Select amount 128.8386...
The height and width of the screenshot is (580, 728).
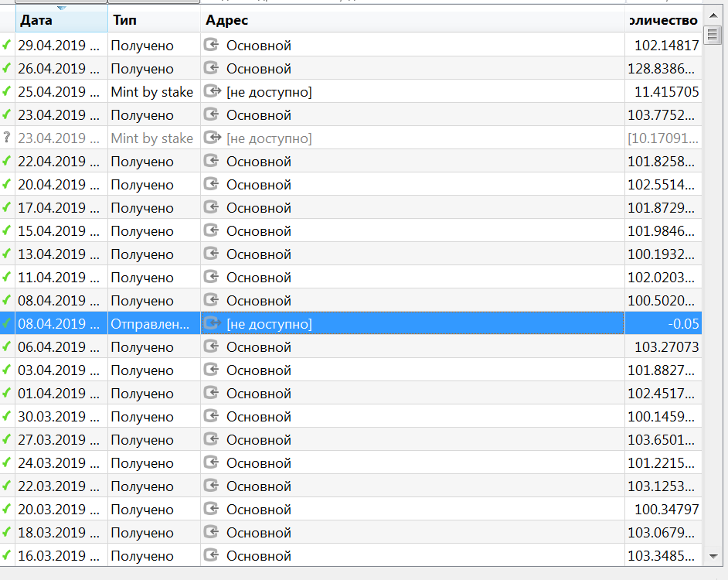pyautogui.click(x=661, y=69)
